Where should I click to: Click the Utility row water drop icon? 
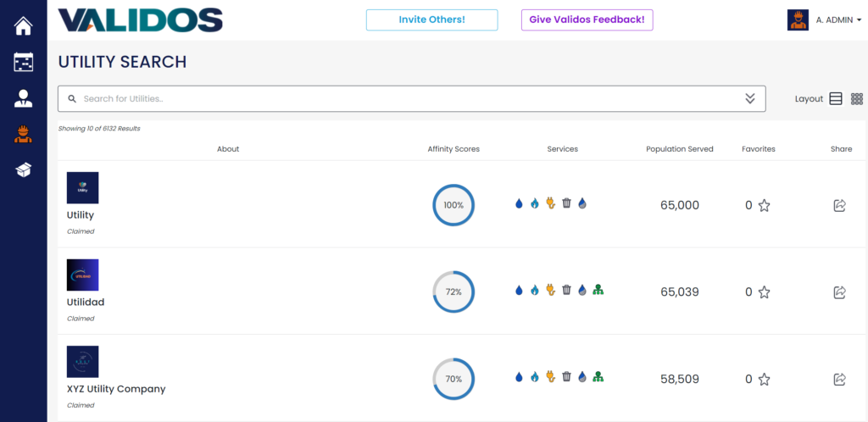click(519, 203)
